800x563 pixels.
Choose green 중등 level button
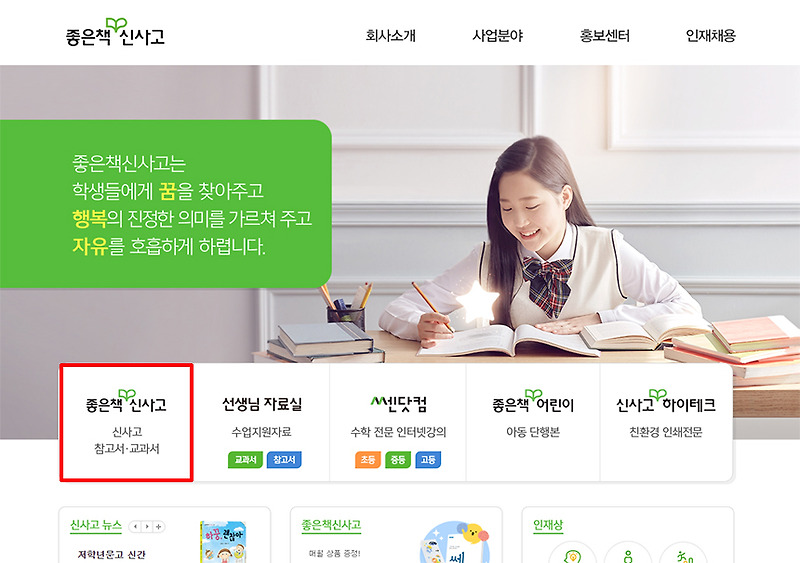click(x=398, y=459)
